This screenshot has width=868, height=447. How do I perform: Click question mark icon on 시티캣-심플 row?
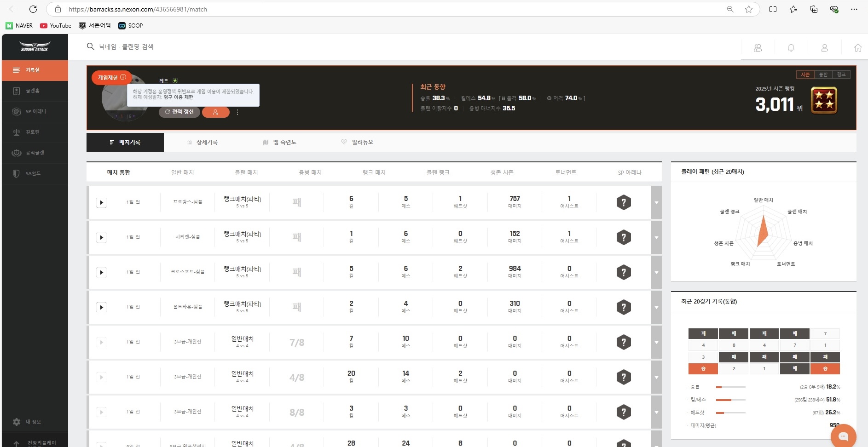[623, 237]
